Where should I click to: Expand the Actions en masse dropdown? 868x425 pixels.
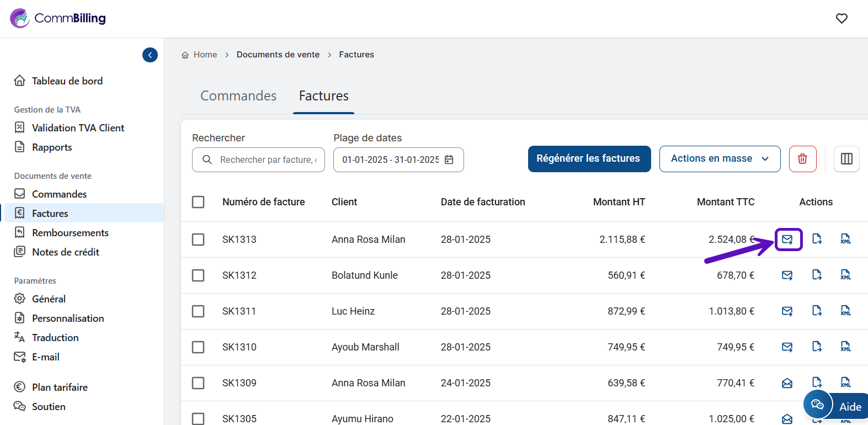coord(720,159)
